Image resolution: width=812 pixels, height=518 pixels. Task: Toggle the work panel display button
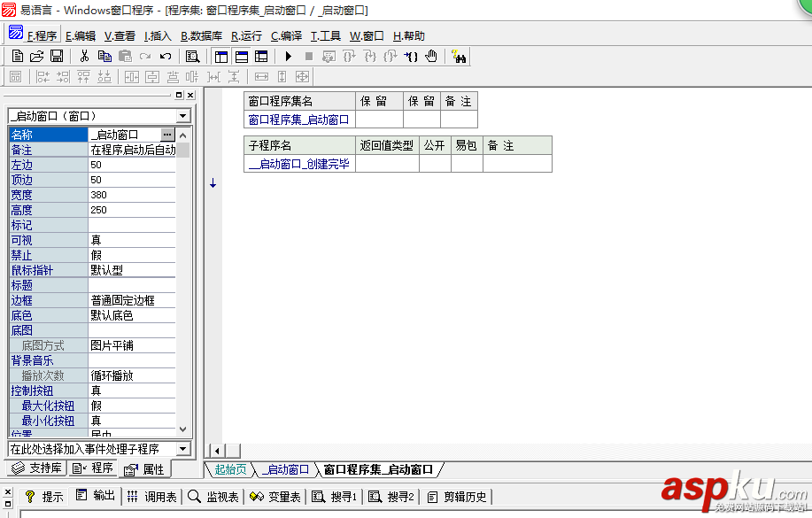(x=221, y=56)
